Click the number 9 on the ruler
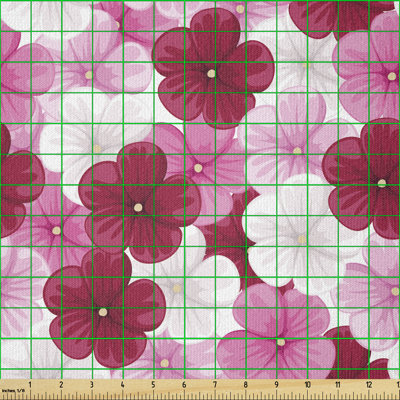Image resolution: width=400 pixels, height=400 pixels. click(276, 385)
